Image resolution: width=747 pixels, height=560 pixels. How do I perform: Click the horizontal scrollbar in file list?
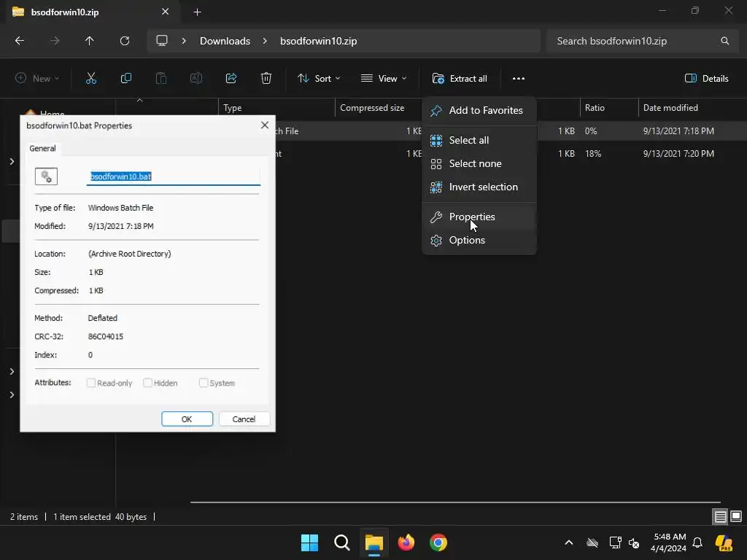click(x=455, y=502)
